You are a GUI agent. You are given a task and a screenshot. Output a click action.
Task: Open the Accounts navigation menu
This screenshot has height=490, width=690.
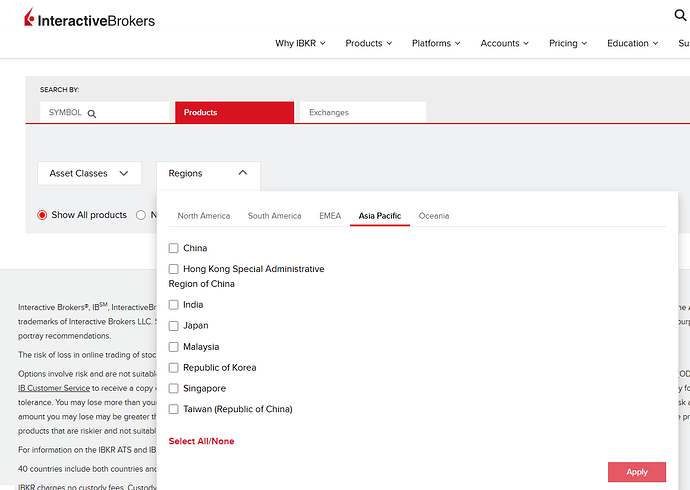point(504,43)
